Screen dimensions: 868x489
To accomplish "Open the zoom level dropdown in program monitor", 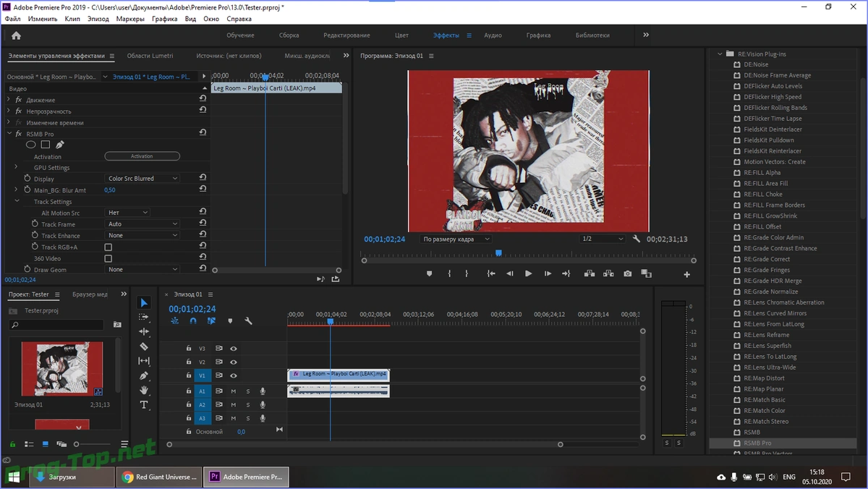I will [x=456, y=239].
